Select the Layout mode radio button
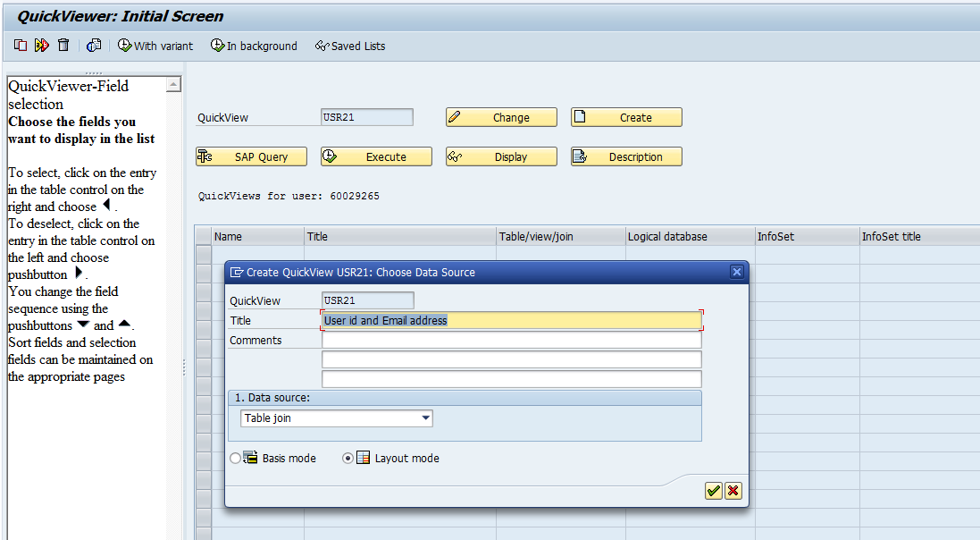This screenshot has width=980, height=540. click(x=348, y=458)
